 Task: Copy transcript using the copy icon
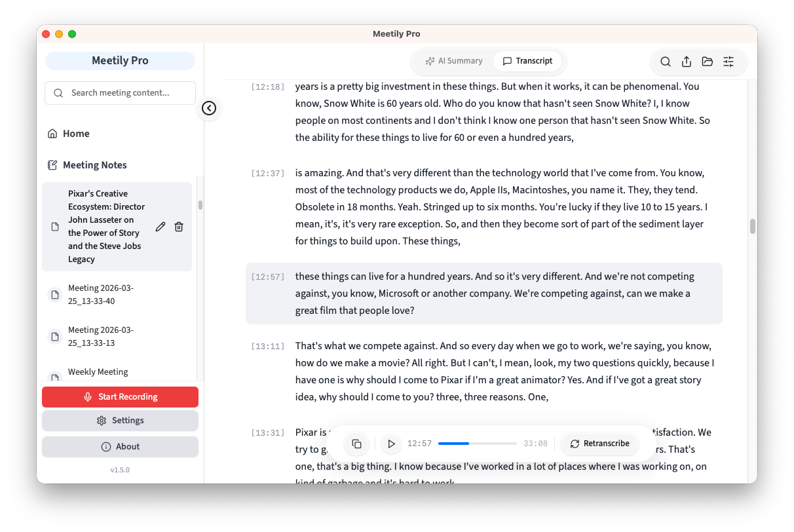[356, 444]
